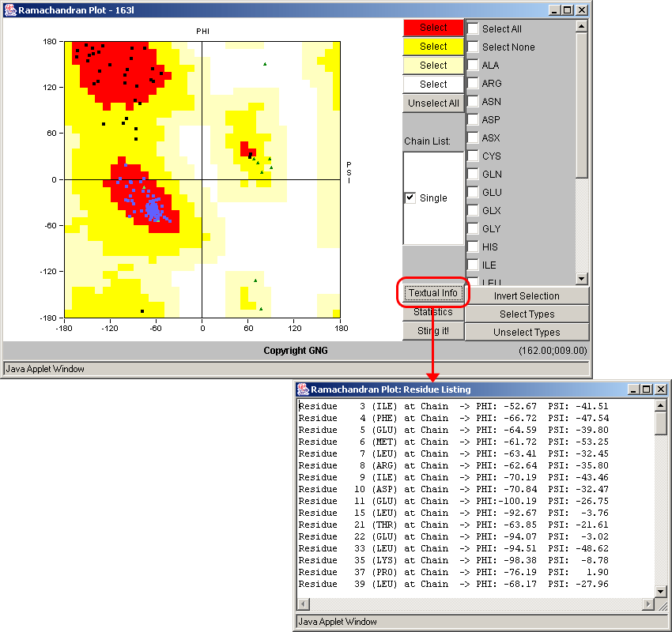Maximize the Residue Listing window

646,389
